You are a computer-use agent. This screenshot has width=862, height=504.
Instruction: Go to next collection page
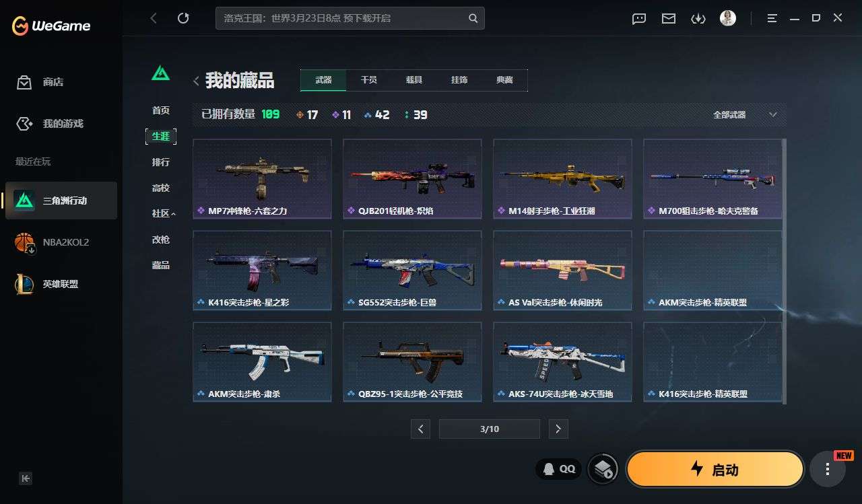pos(558,429)
